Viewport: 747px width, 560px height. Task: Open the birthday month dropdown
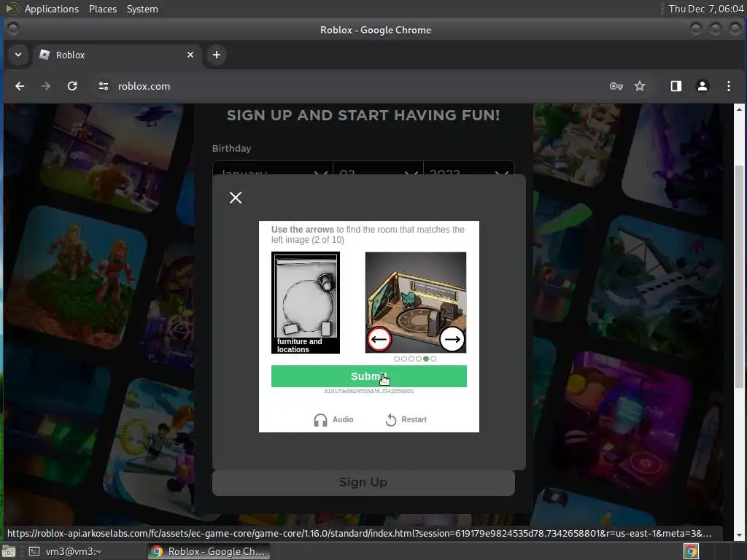[x=273, y=168]
